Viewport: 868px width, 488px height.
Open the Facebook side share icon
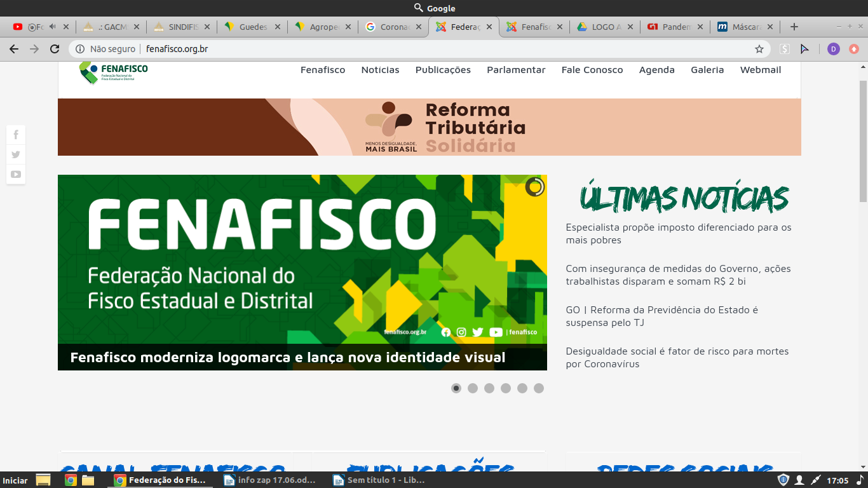click(x=16, y=135)
